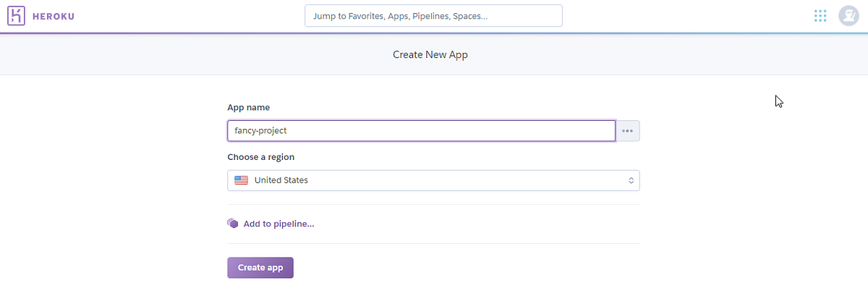Open the apps grid menu icon
The height and width of the screenshot is (304, 868).
coord(820,16)
